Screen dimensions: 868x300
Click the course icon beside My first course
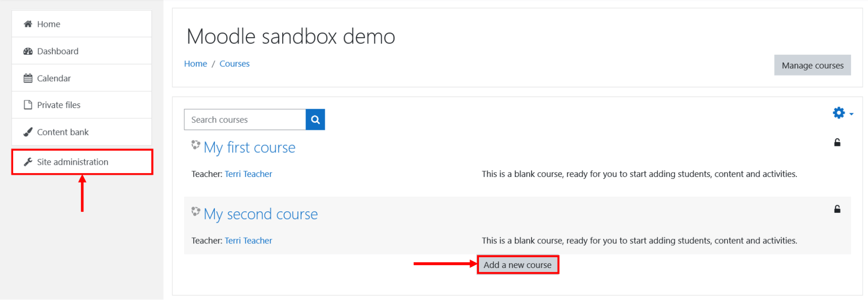pos(196,145)
